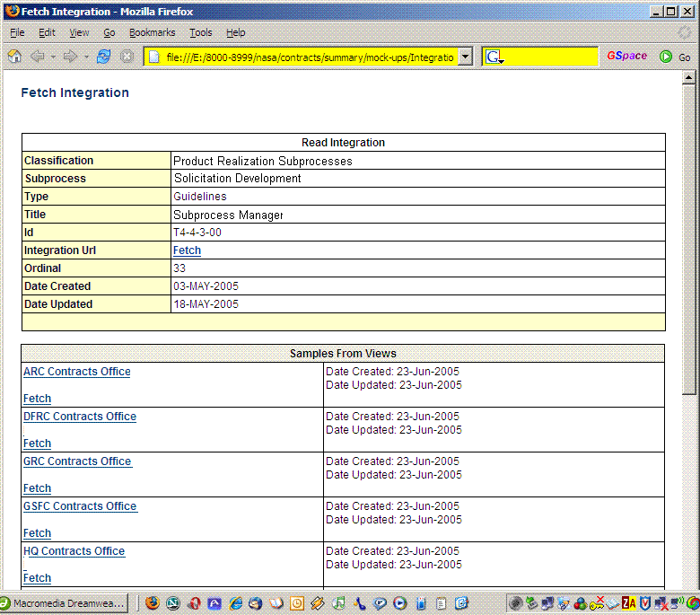Open the GRC Contracts Office link

pos(77,461)
